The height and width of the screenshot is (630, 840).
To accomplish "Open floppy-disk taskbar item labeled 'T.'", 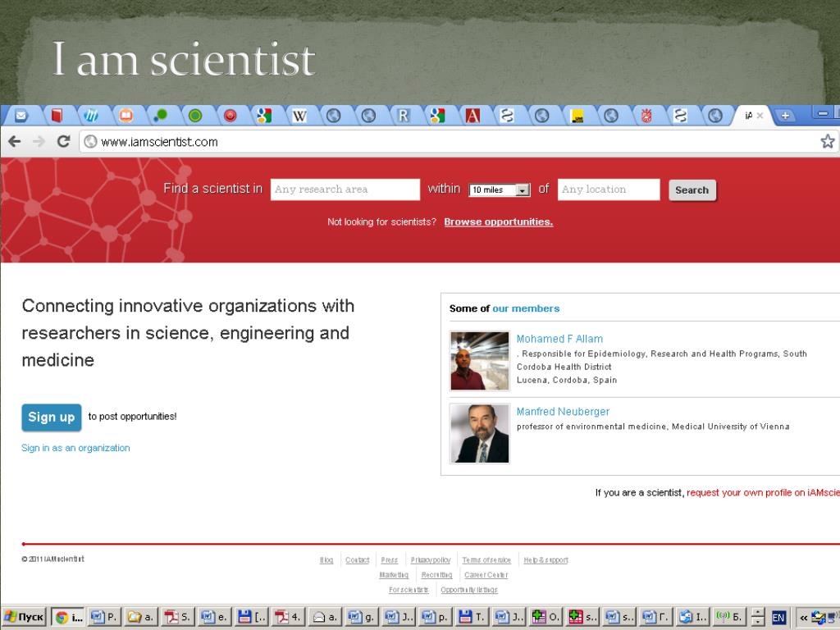I will pos(472,617).
